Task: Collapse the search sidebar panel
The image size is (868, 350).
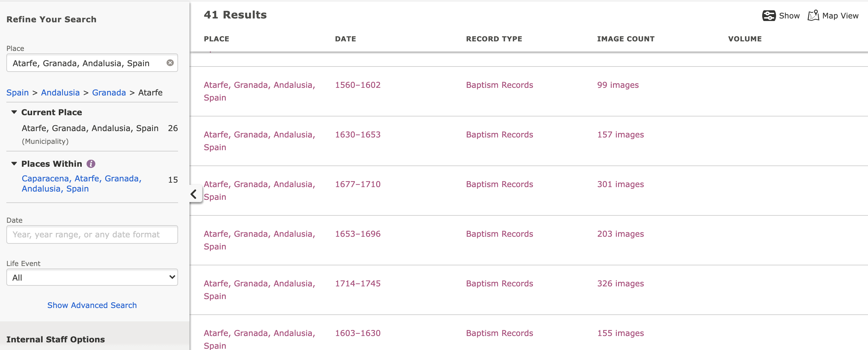Action: point(194,194)
